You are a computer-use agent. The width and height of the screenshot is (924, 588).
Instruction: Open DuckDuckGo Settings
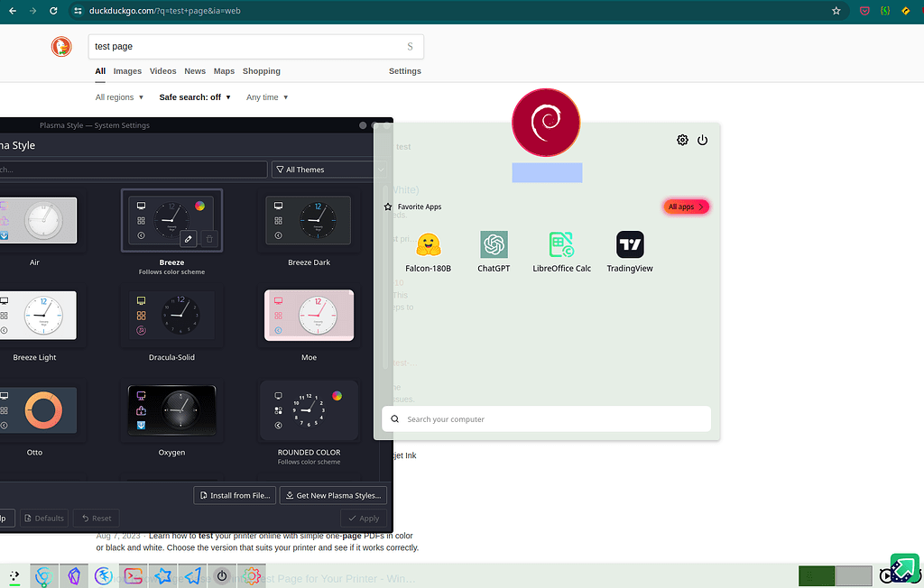click(x=404, y=71)
